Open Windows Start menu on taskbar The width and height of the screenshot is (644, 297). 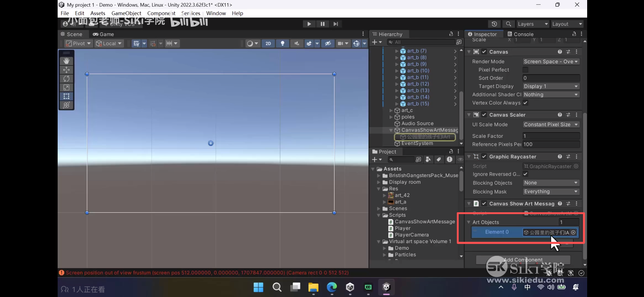pyautogui.click(x=258, y=287)
